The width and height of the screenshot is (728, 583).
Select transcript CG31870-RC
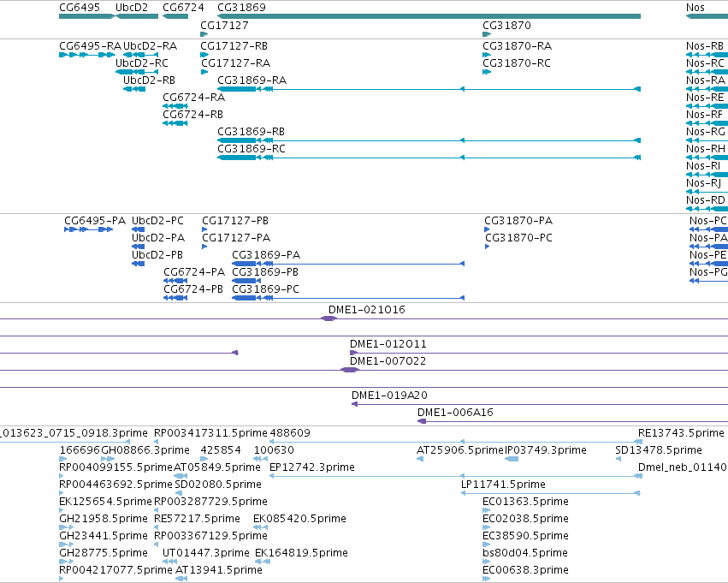(x=517, y=63)
